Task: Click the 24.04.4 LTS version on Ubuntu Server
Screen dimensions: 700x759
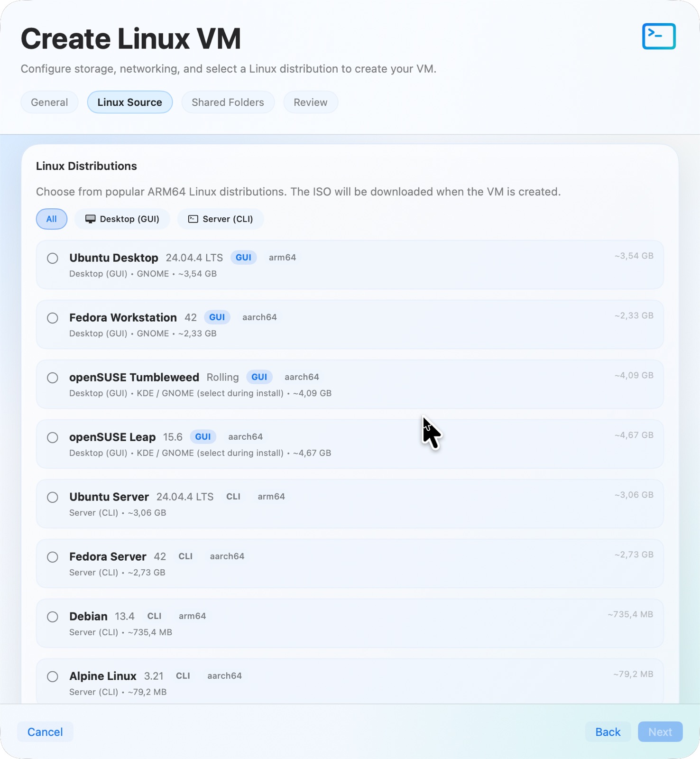Action: 185,497
